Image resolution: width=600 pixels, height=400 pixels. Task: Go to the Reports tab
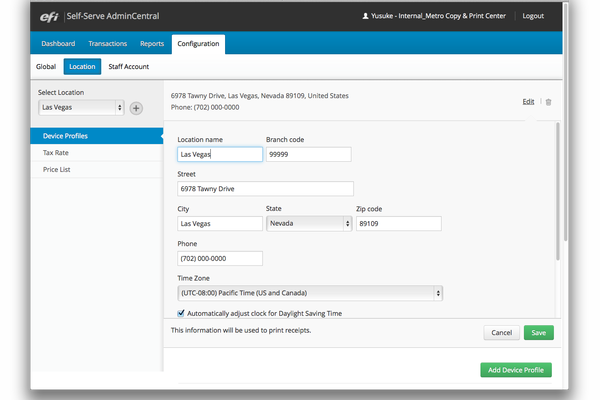coord(152,44)
